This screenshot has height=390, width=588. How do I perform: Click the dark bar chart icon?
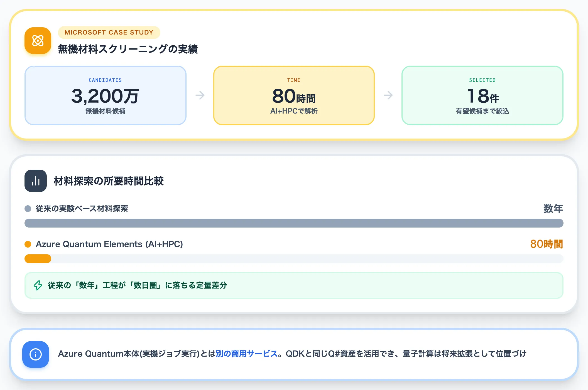point(36,181)
